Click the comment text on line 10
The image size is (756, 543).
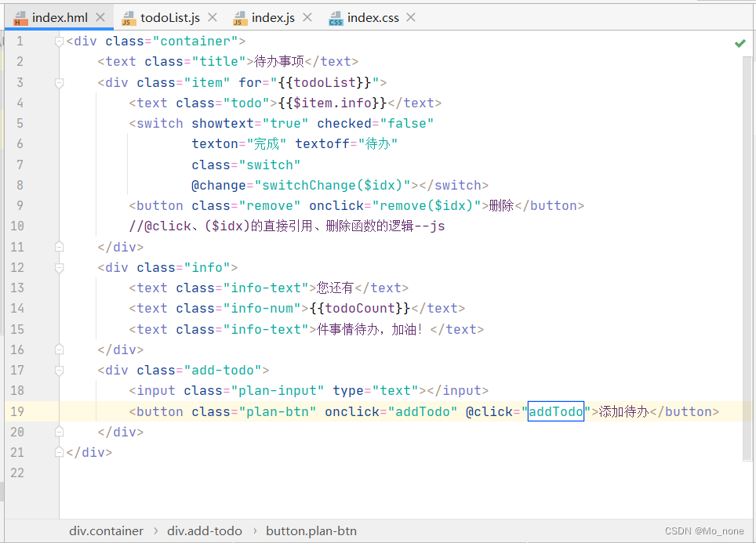(x=287, y=226)
